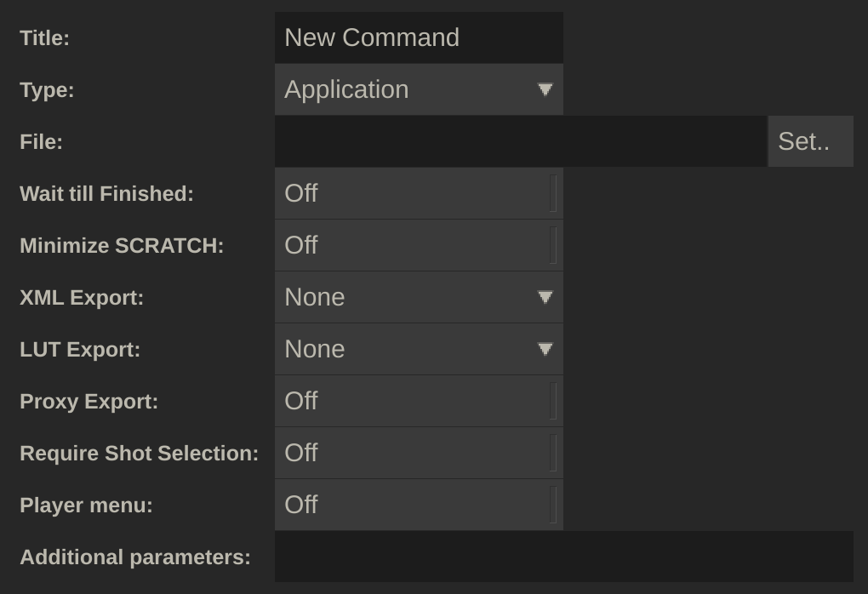The width and height of the screenshot is (868, 594).
Task: Open the LUT Export dropdown showing None
Action: (408, 349)
